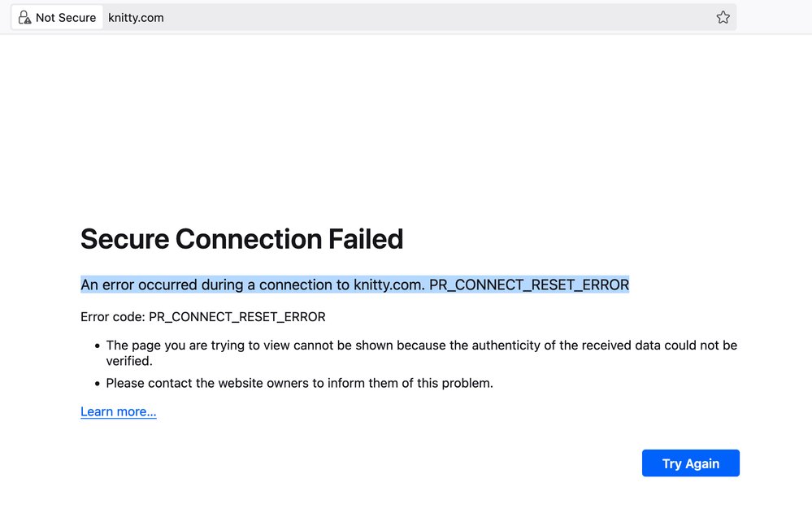Click the empty space below Try Again
The height and width of the screenshot is (526, 812).
(691, 504)
